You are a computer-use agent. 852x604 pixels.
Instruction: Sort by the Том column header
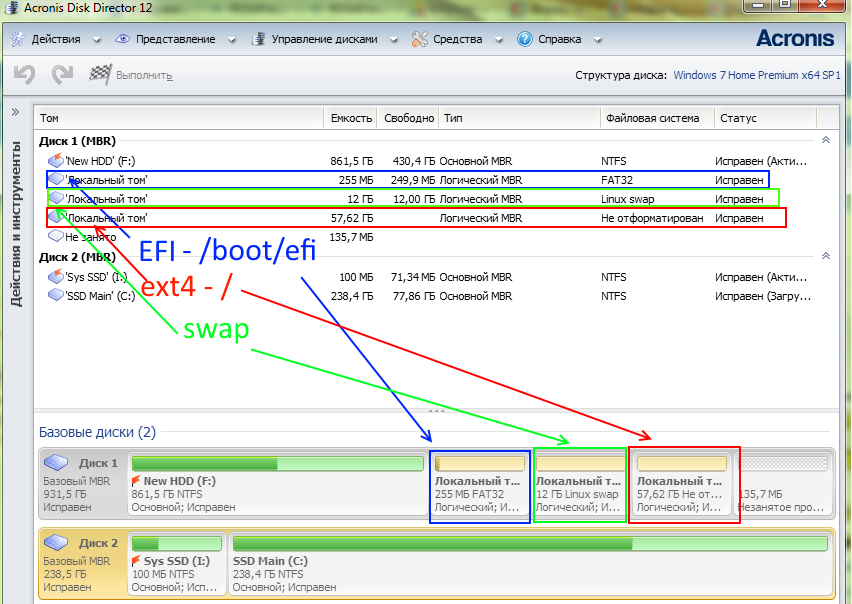coord(179,118)
